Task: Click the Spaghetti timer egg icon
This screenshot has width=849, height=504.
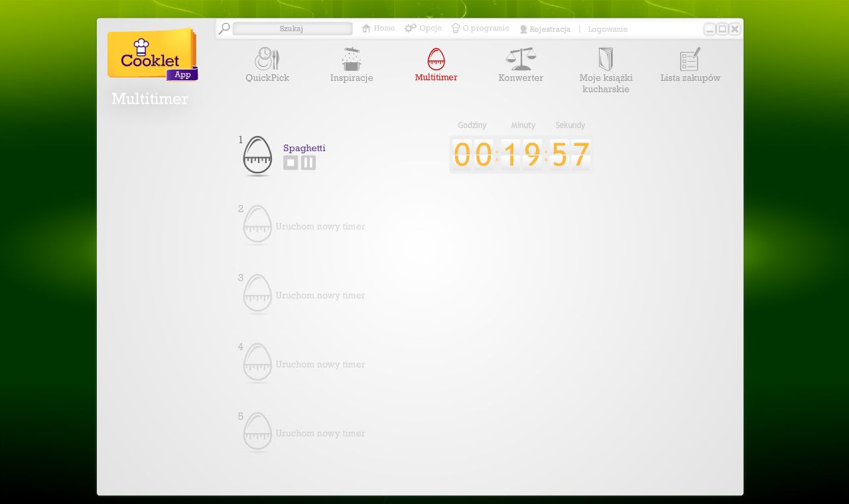Action: pyautogui.click(x=257, y=156)
